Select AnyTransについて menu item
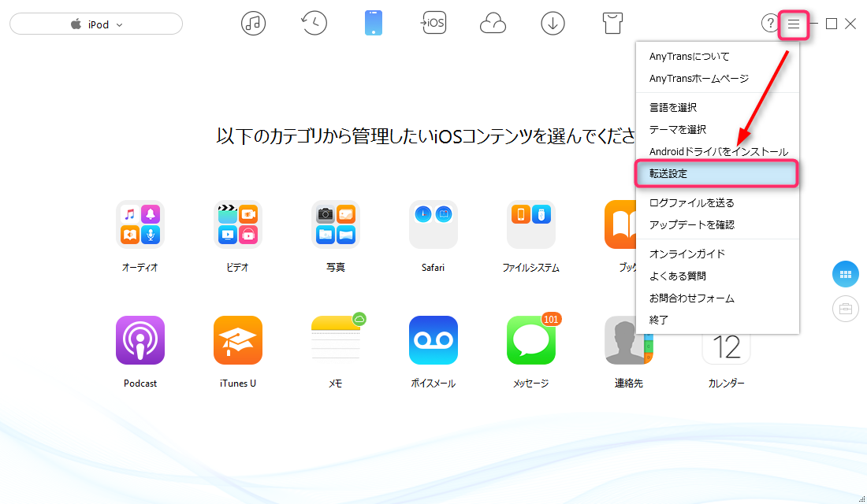 pos(717,57)
